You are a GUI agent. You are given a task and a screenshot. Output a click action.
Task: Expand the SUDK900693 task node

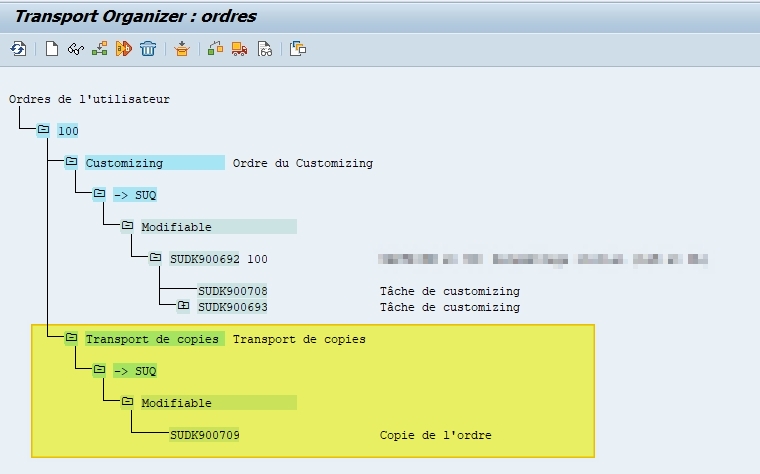[x=183, y=306]
